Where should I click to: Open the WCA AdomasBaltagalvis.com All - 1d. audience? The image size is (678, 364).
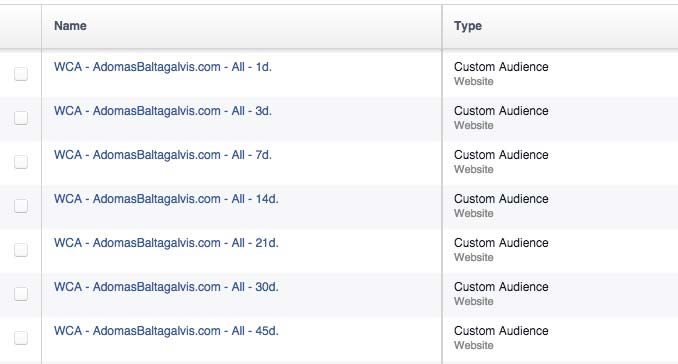(x=163, y=67)
